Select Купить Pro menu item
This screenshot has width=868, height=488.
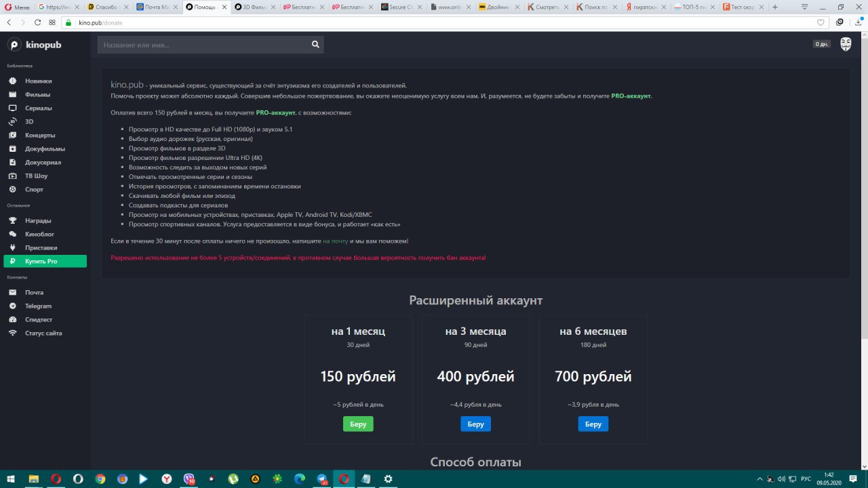pyautogui.click(x=45, y=261)
